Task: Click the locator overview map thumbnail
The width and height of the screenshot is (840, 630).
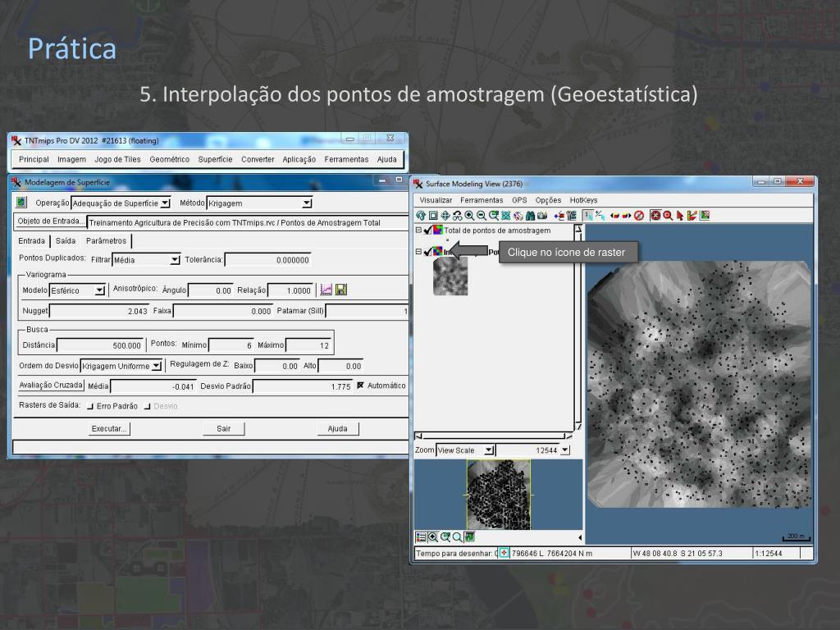Action: point(499,495)
